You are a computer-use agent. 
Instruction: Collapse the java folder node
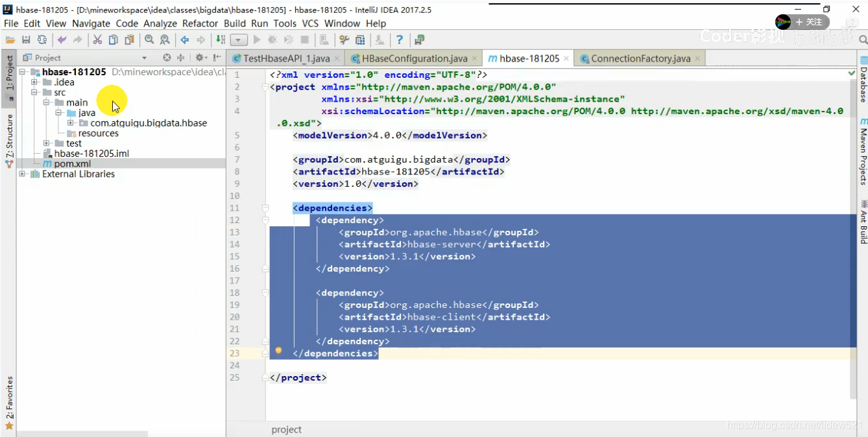coord(58,113)
